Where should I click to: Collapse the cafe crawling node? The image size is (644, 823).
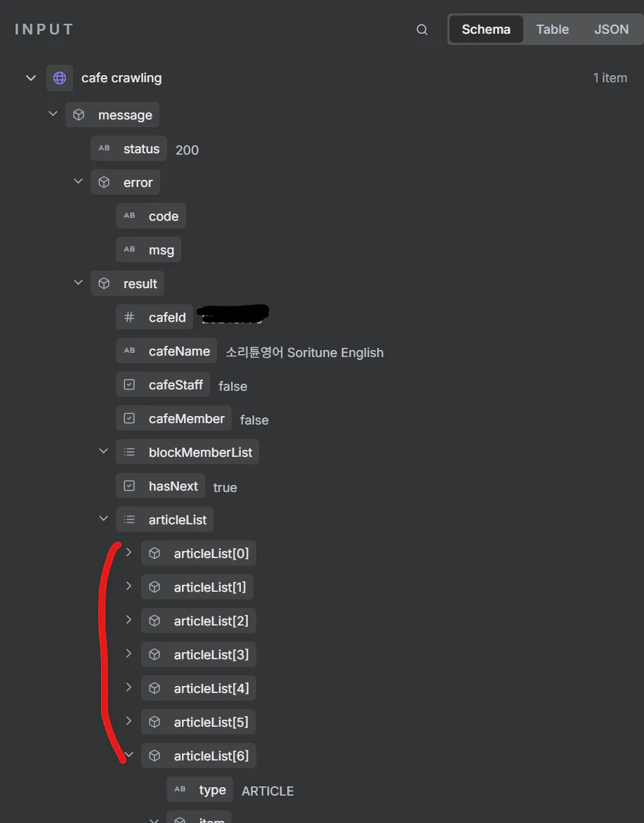(31, 78)
